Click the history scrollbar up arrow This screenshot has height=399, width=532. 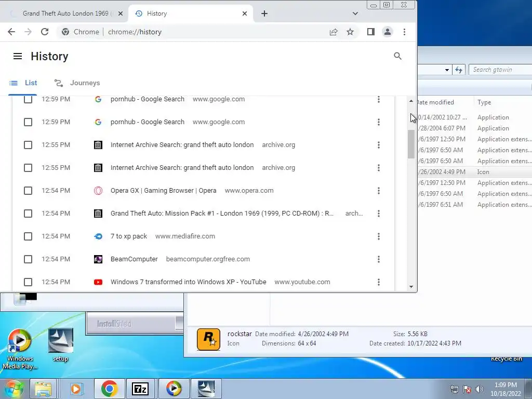(x=411, y=101)
